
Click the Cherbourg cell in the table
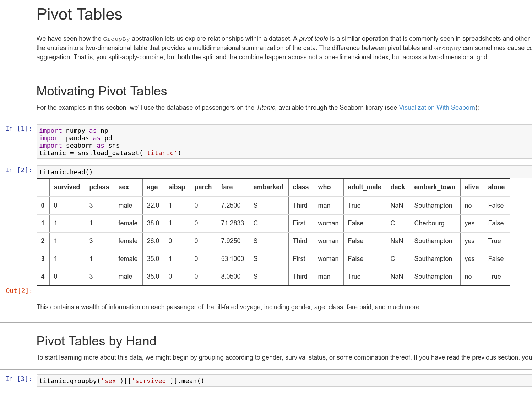click(429, 223)
